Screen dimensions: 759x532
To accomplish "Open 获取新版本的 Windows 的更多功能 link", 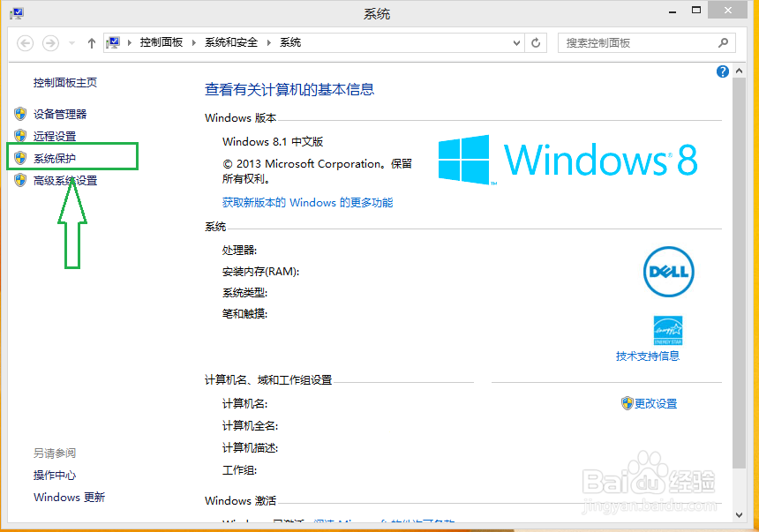I will tap(307, 202).
